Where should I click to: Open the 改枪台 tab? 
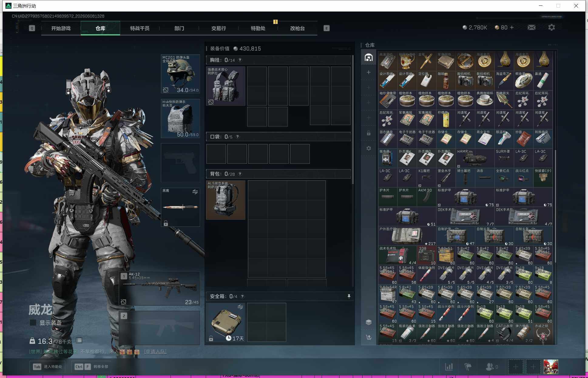(x=298, y=28)
